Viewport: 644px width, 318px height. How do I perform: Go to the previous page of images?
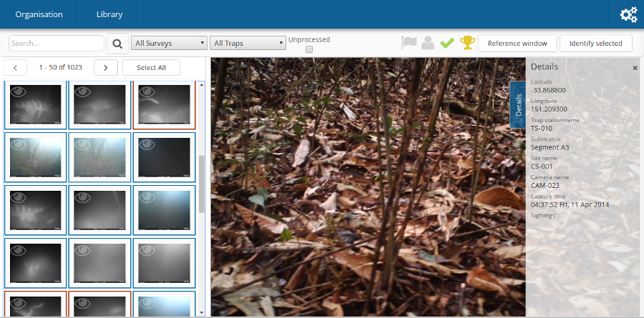tap(15, 68)
